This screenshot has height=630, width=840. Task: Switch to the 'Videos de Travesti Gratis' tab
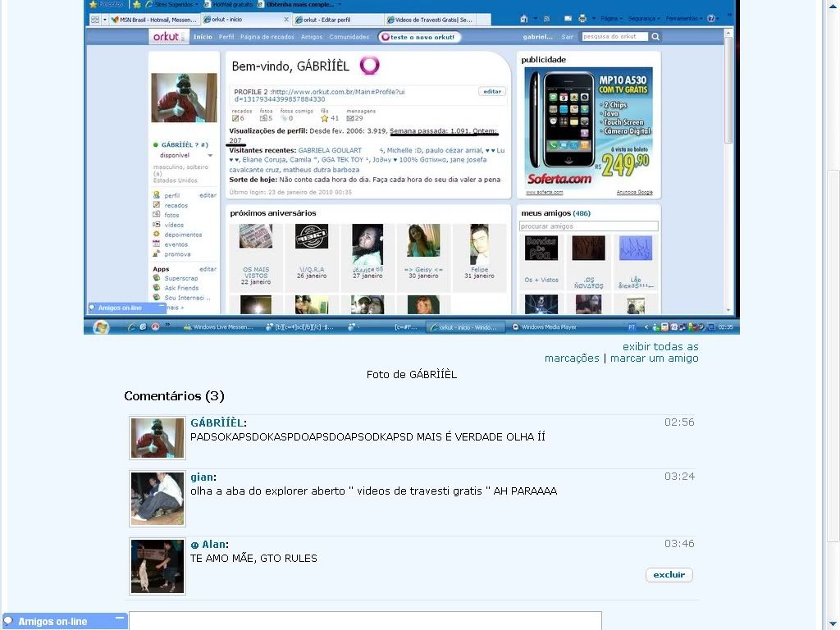430,20
